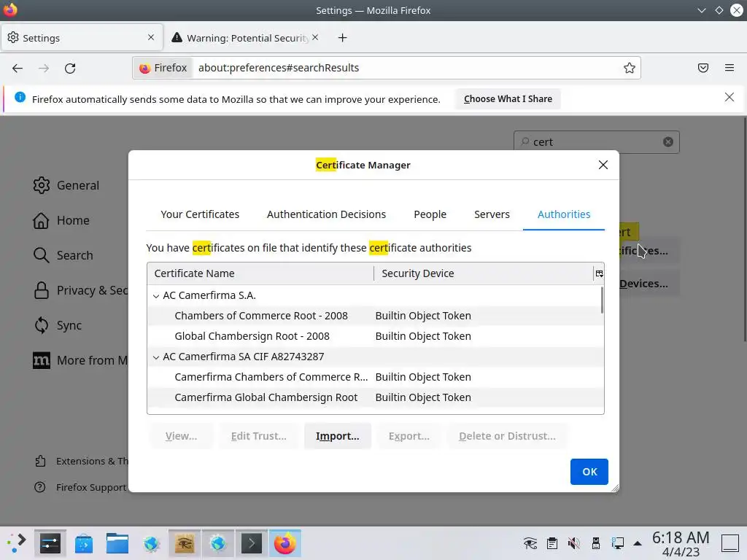Go back using the browser back arrow
The image size is (747, 560).
click(18, 68)
